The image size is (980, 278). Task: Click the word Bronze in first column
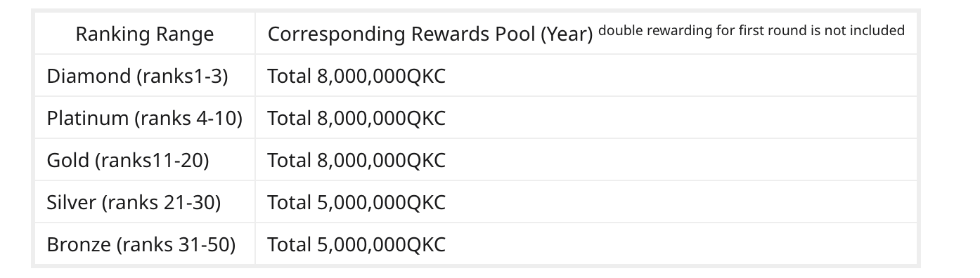click(79, 244)
